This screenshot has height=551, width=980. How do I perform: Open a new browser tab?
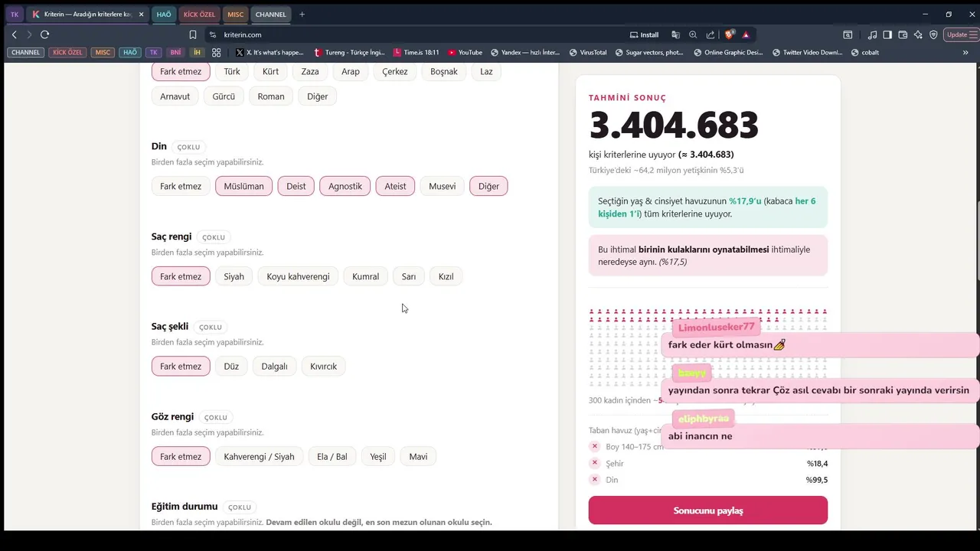(x=302, y=15)
